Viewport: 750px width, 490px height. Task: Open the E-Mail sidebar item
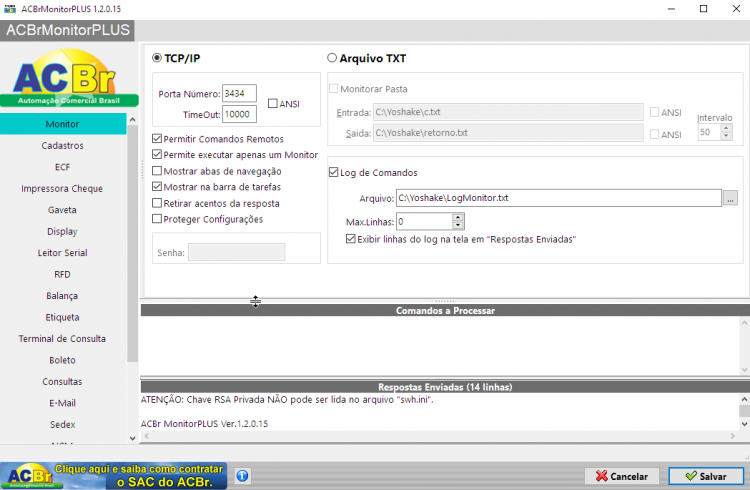63,403
